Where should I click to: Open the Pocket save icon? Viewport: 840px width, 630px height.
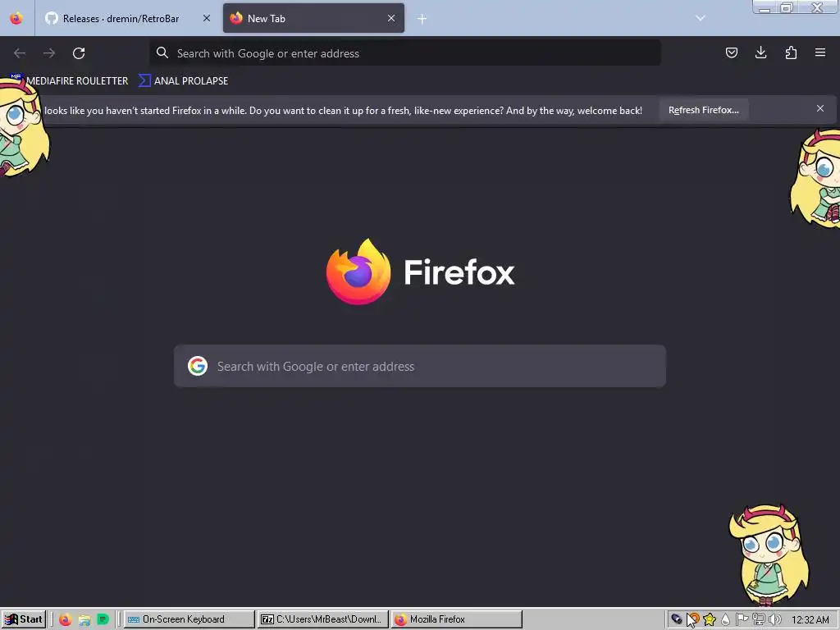click(x=731, y=52)
